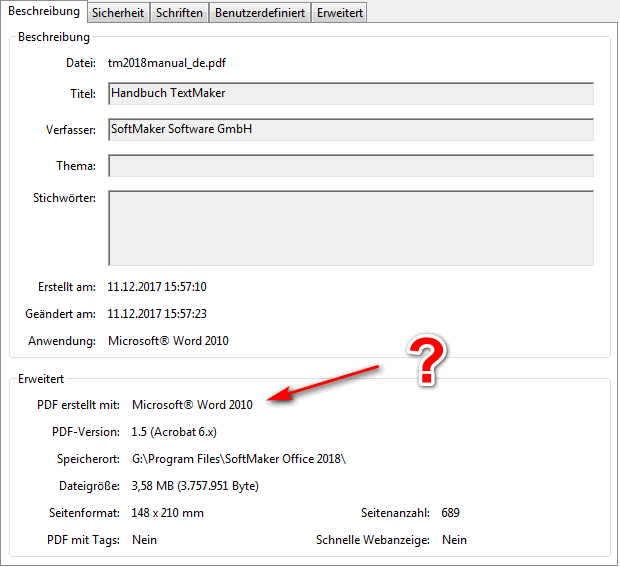Open the Schriften tab

179,13
